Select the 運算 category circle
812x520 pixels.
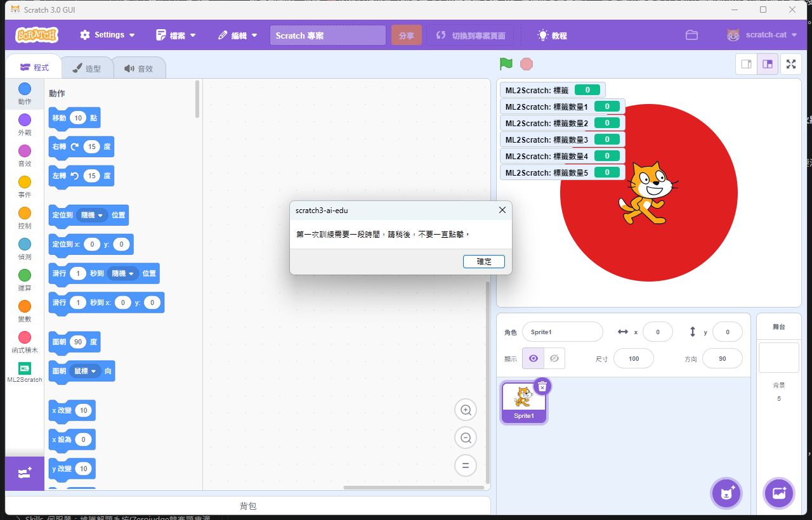tap(25, 275)
